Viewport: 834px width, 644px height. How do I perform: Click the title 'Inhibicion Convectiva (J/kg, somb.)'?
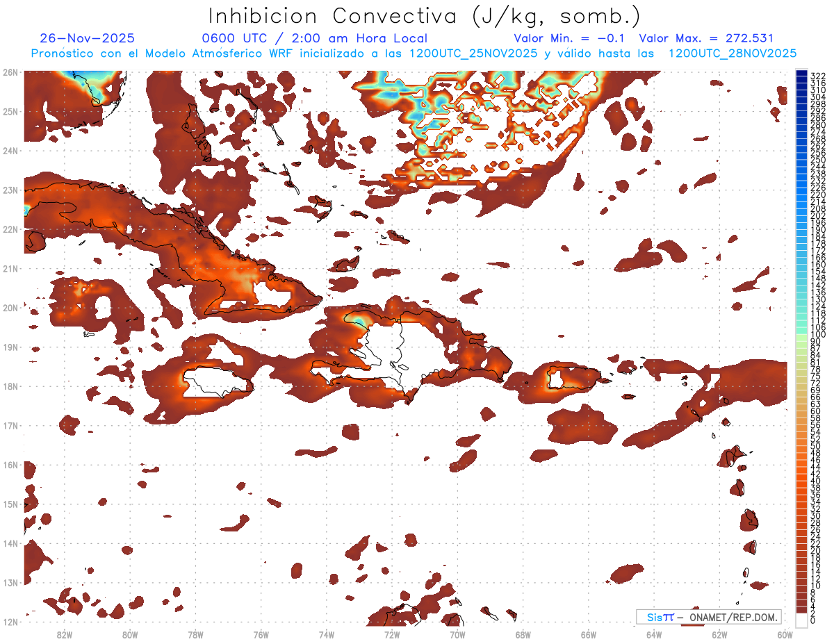pos(425,17)
